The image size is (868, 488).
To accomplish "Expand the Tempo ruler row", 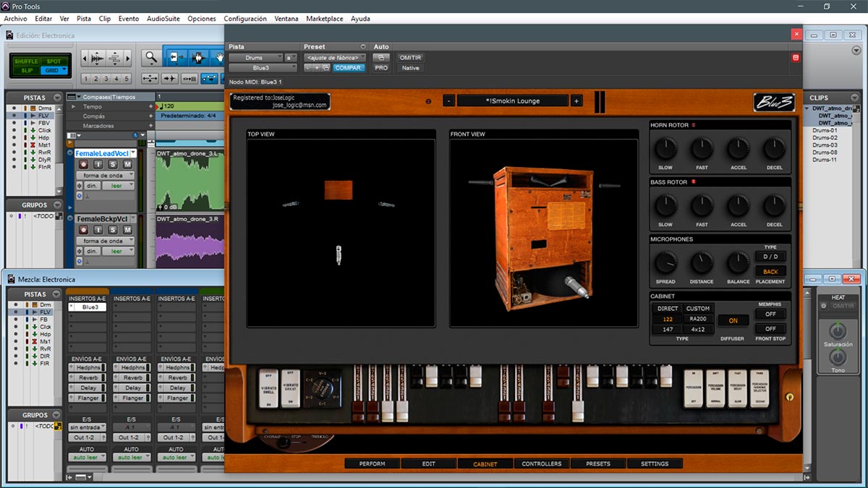I will pos(73,107).
